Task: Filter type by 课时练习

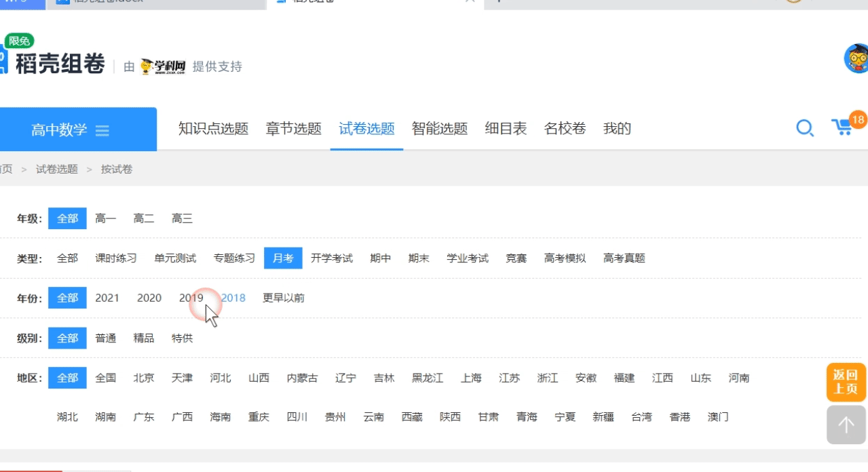Action: [x=116, y=258]
